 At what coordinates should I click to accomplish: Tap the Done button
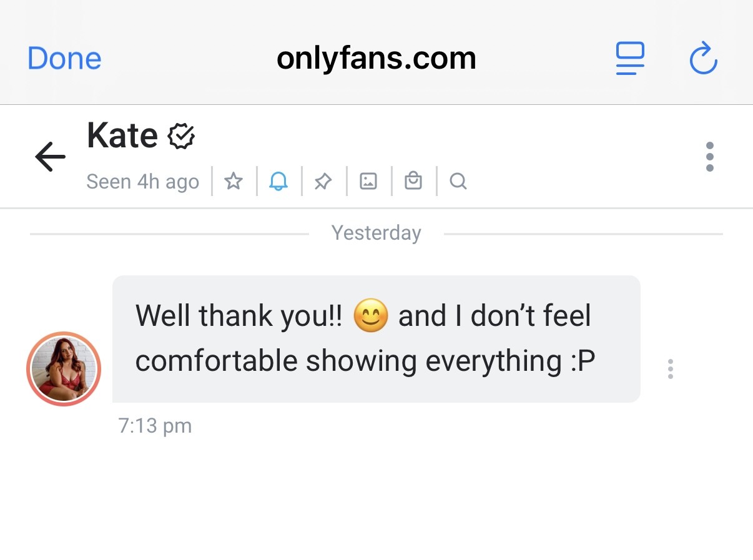pos(64,59)
